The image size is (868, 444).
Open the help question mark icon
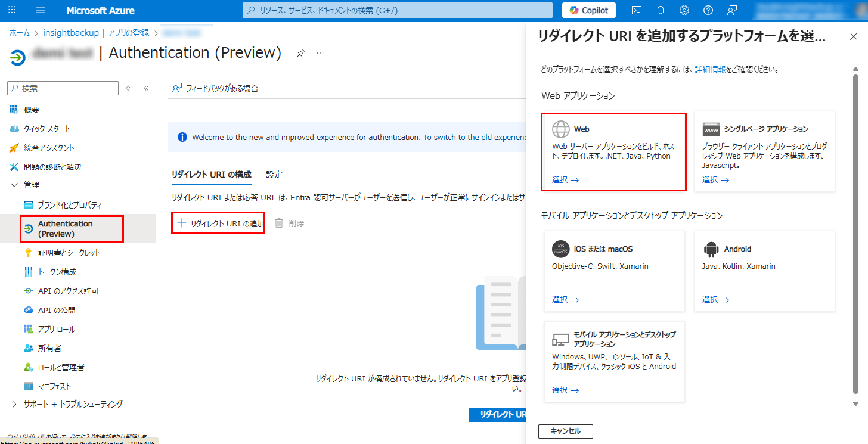tap(708, 10)
